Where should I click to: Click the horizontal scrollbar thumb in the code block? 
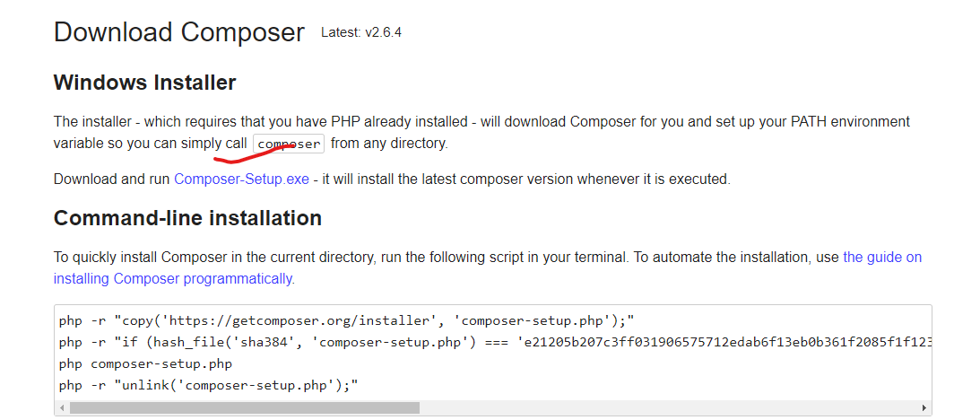pyautogui.click(x=245, y=408)
